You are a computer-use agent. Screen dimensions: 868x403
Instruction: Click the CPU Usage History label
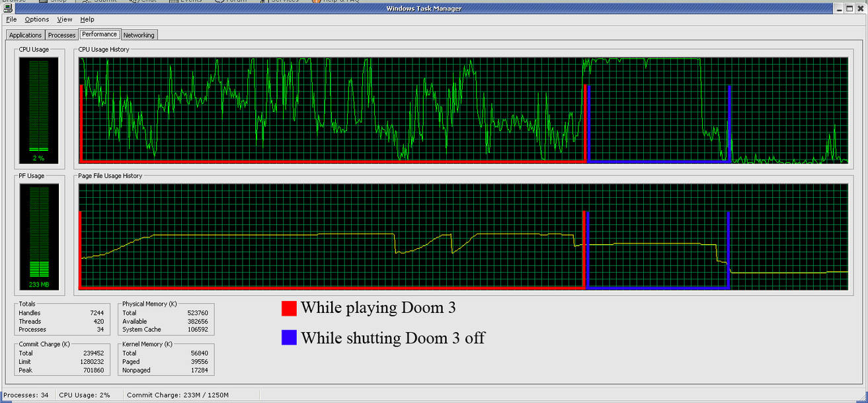(x=104, y=49)
